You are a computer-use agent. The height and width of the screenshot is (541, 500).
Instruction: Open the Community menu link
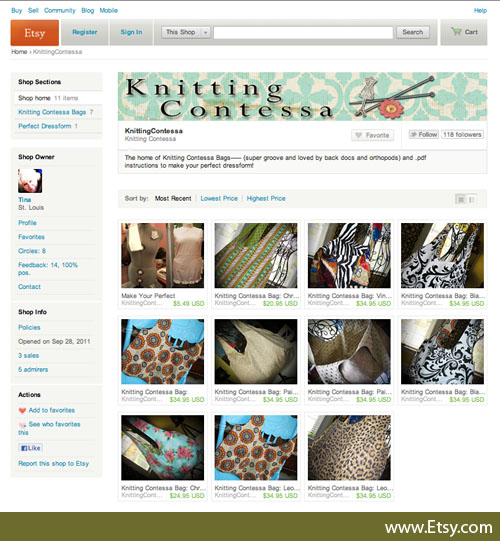point(60,10)
